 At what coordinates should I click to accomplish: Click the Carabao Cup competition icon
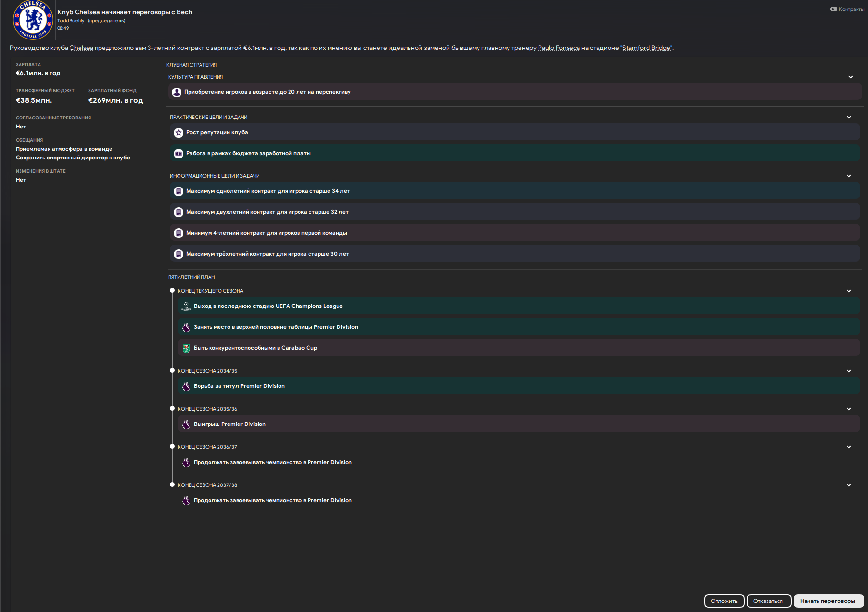pos(186,348)
